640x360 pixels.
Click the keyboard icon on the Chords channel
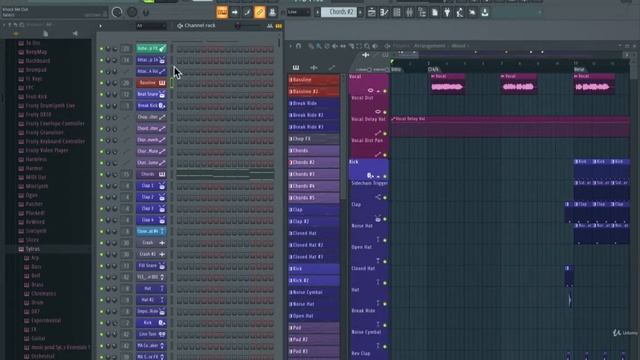[162, 174]
